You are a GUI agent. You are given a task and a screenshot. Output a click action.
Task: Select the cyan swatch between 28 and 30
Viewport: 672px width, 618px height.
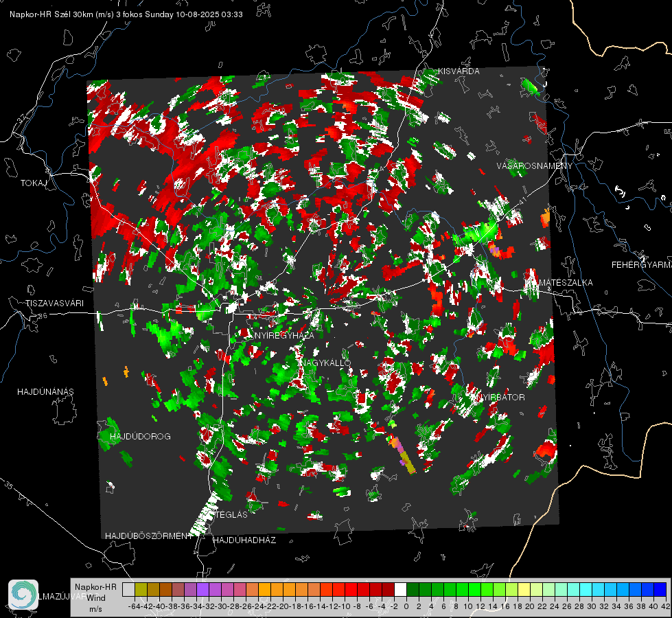click(586, 590)
